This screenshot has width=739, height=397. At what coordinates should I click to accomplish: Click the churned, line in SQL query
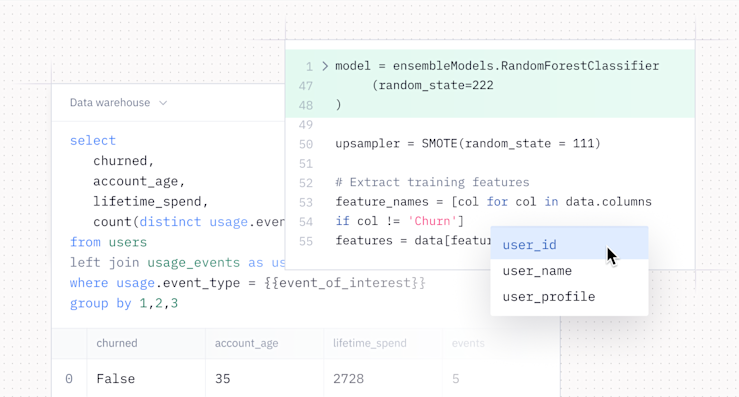123,161
